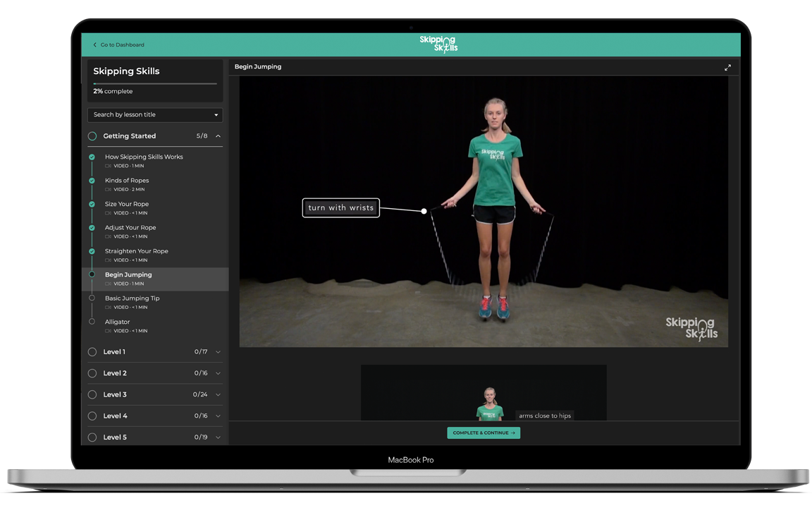Click the video icon under the Alligator lesson
812x508 pixels.
tap(108, 330)
